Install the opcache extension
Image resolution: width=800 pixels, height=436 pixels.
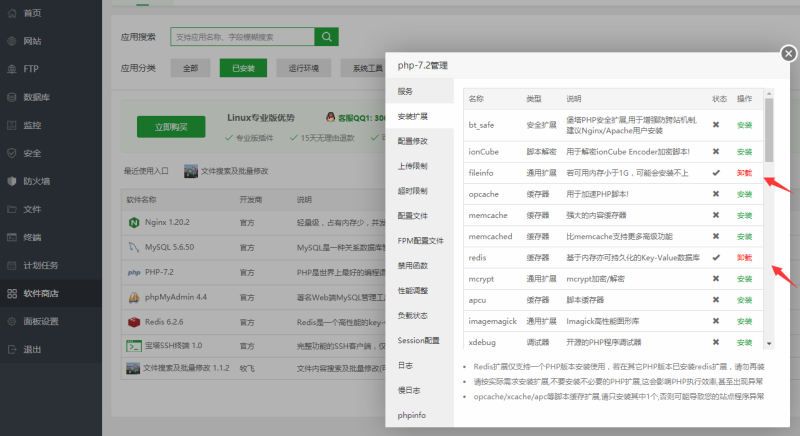(x=744, y=194)
